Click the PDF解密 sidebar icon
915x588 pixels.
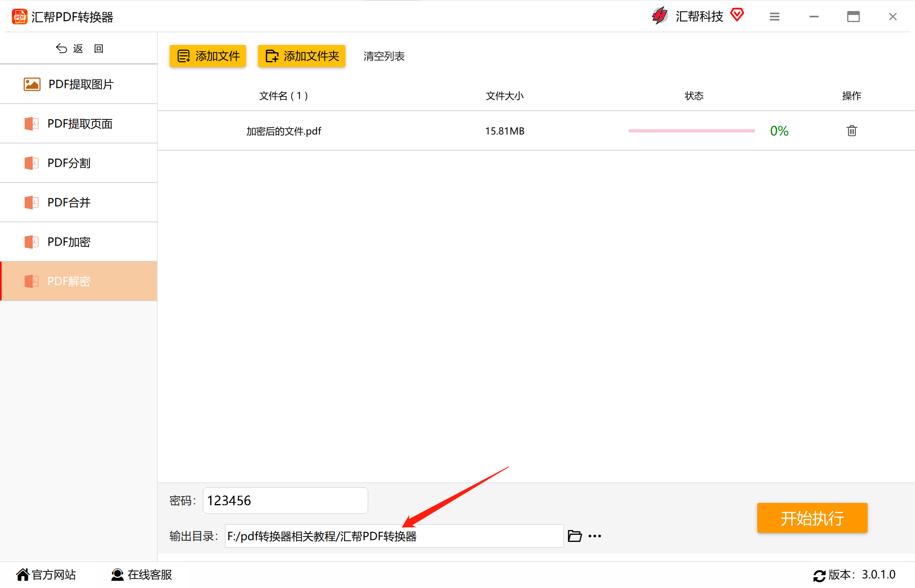point(31,281)
